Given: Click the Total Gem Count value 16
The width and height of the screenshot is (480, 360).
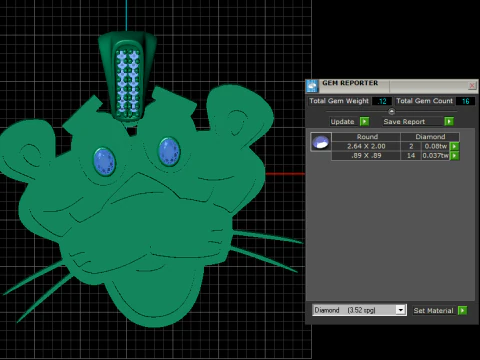Looking at the screenshot, I should (465, 101).
